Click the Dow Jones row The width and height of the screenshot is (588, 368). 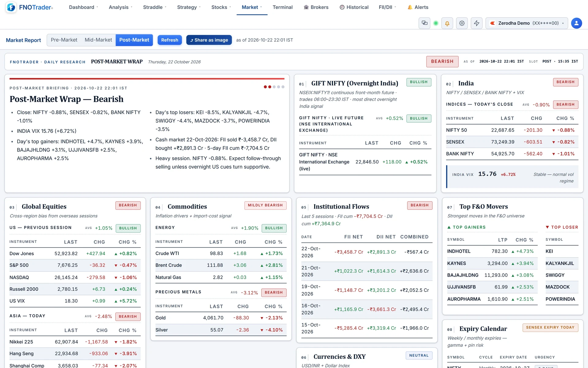coord(75,254)
